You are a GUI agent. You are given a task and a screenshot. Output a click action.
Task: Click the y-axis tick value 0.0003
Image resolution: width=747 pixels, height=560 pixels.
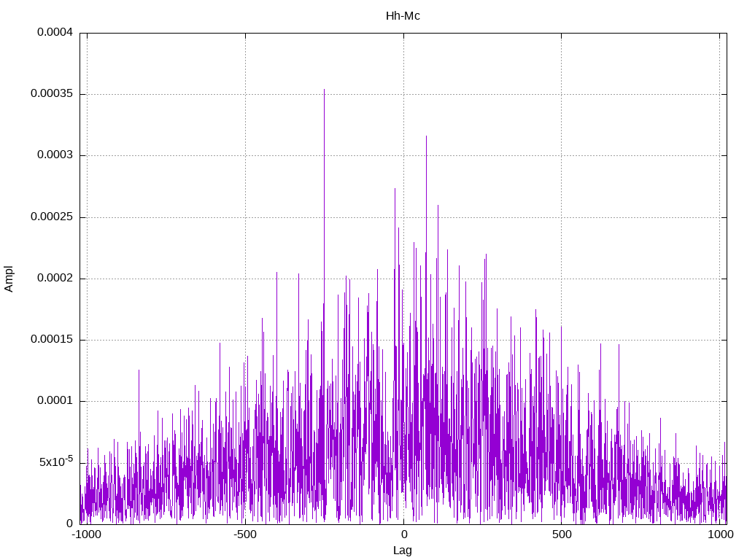[55, 155]
